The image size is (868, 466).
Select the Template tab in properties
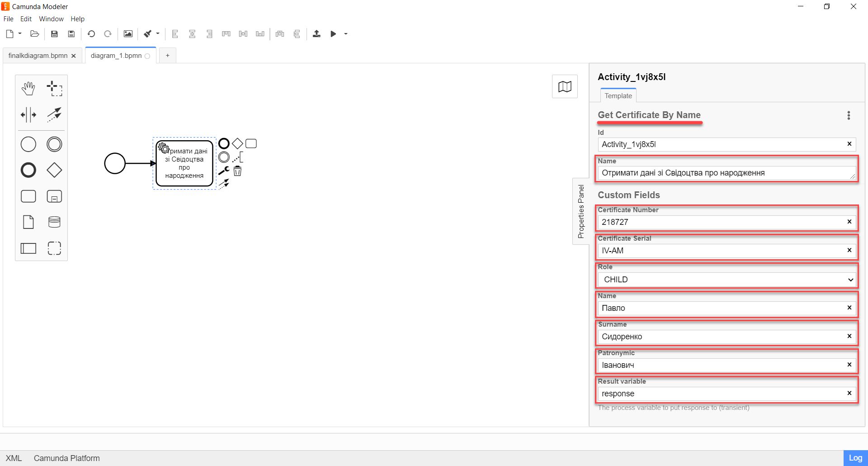pyautogui.click(x=618, y=96)
